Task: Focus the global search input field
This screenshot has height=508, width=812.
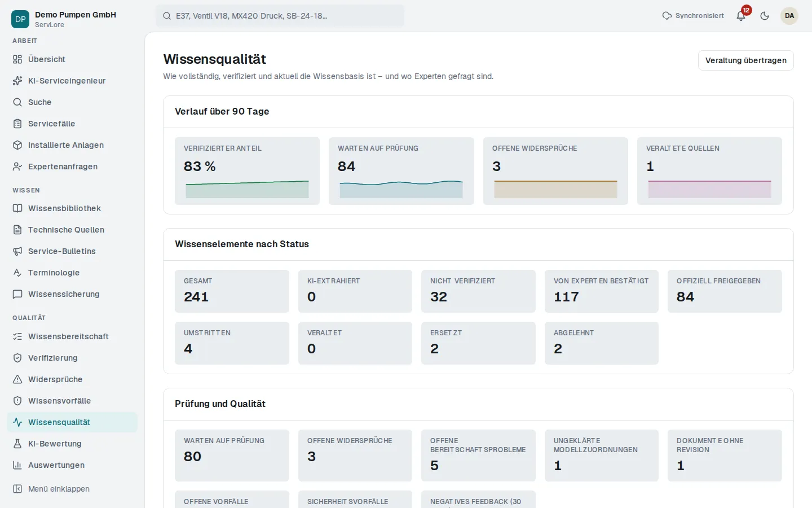Action: click(x=280, y=16)
